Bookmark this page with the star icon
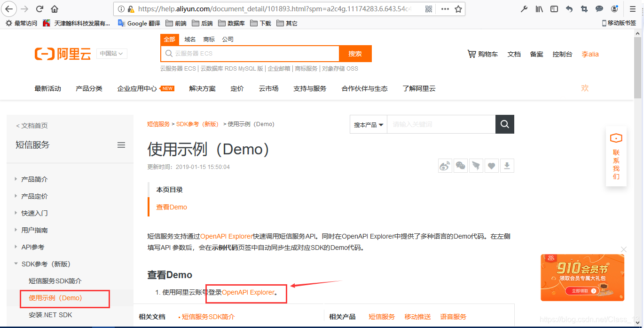 (458, 9)
